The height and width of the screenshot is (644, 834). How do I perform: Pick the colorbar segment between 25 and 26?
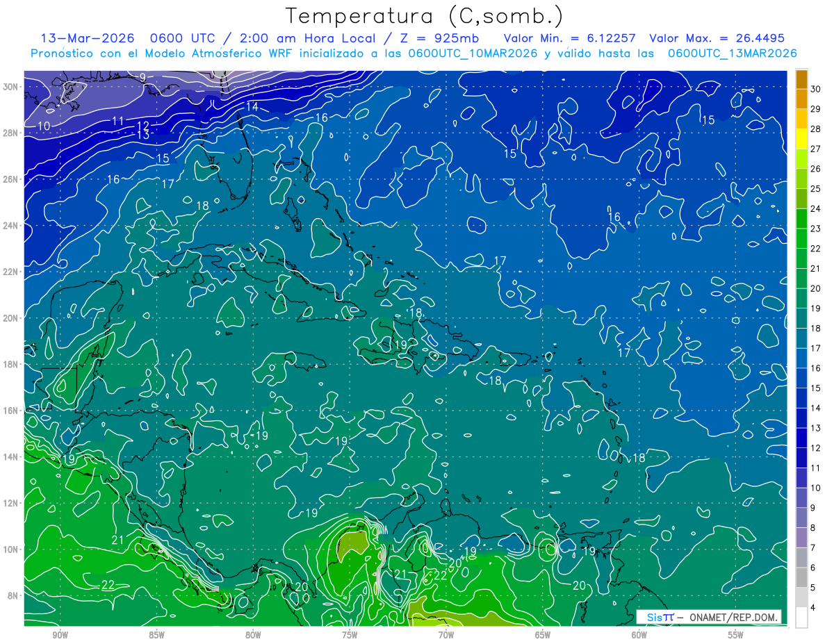[x=801, y=179]
